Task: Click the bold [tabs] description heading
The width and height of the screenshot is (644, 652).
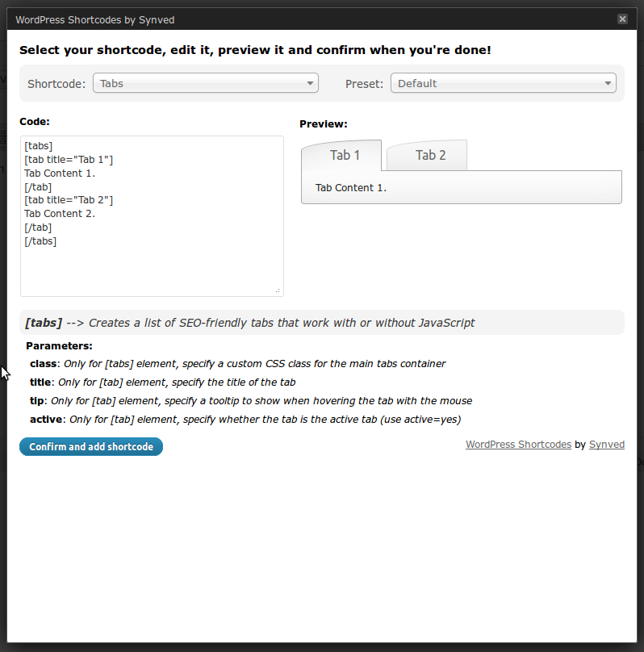Action: pos(44,323)
